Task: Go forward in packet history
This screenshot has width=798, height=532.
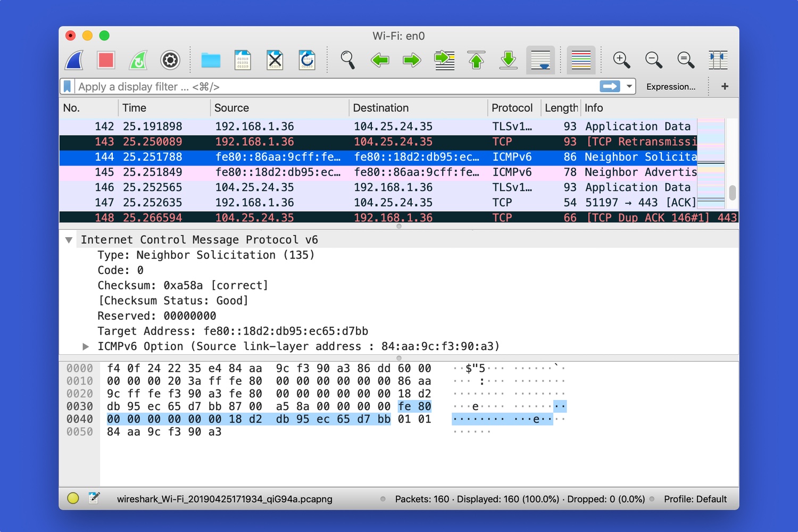Action: [x=412, y=60]
